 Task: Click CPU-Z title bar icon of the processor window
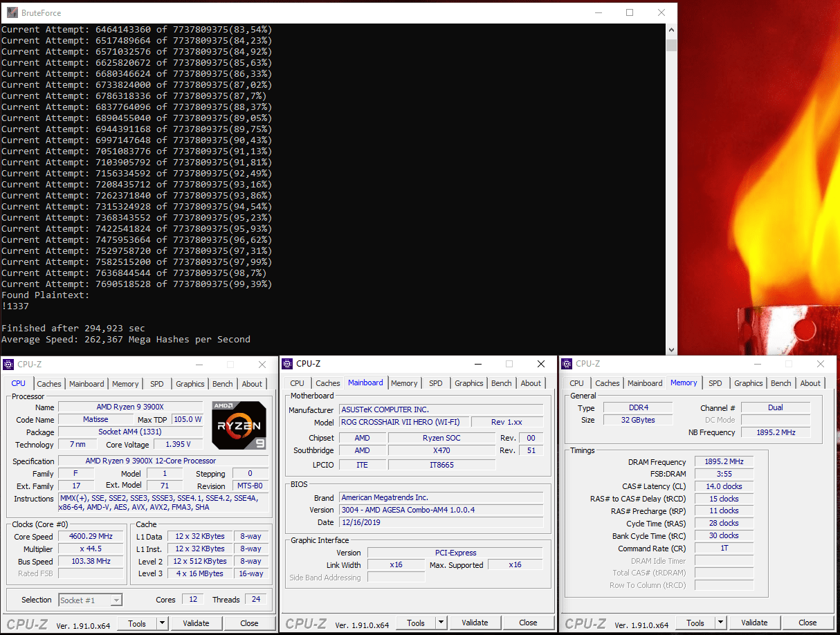point(9,365)
